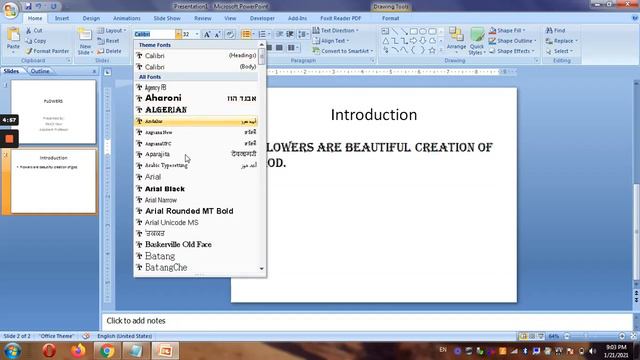640x360 pixels.
Task: Select the 5-Point Star shape
Action: (432, 50)
